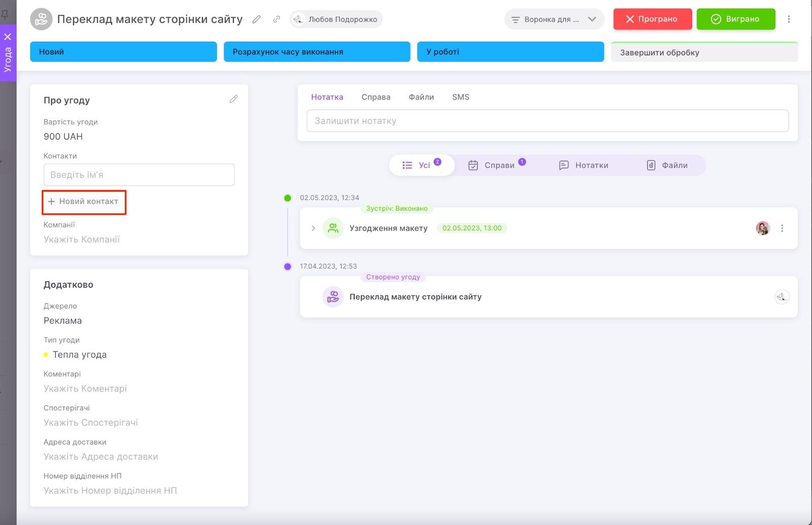Image resolution: width=812 pixels, height=525 pixels.
Task: Click the deal icon next to the page title
Action: pos(41,19)
